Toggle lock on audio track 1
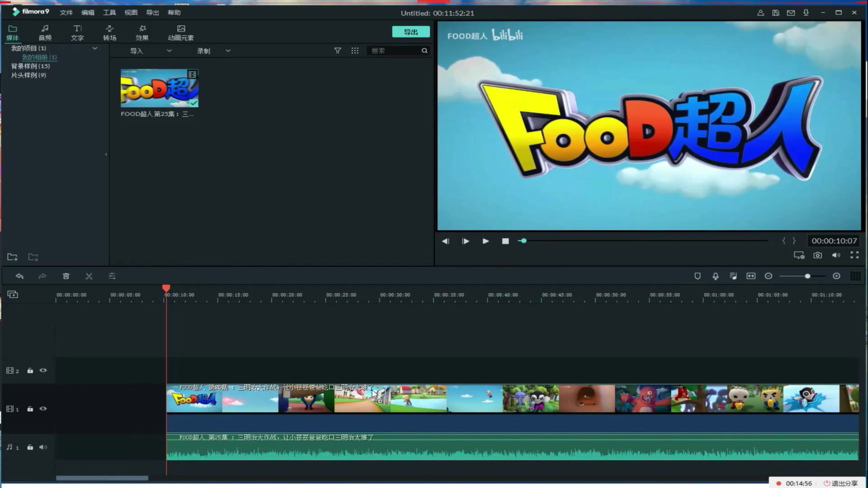The image size is (868, 488). [30, 447]
